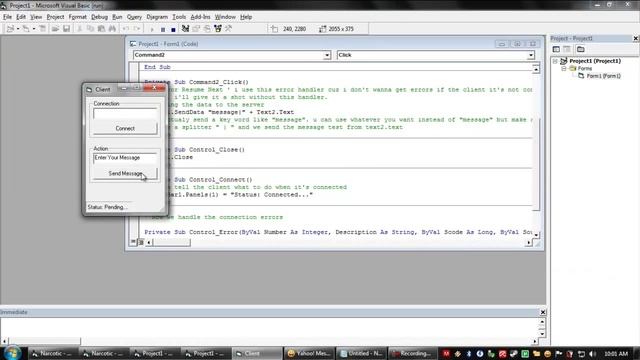Open the Format menu
Image resolution: width=640 pixels, height=360 pixels.
(78, 17)
